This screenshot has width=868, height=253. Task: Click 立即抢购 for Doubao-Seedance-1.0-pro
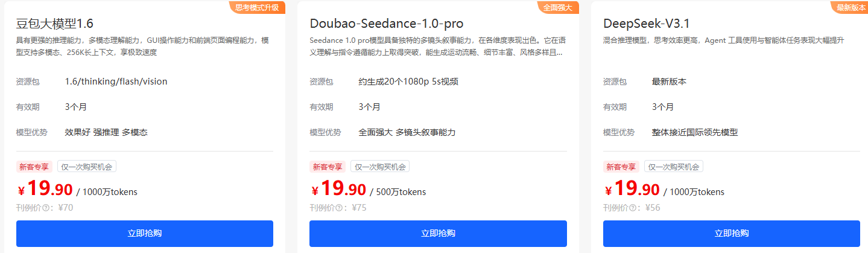[438, 234]
